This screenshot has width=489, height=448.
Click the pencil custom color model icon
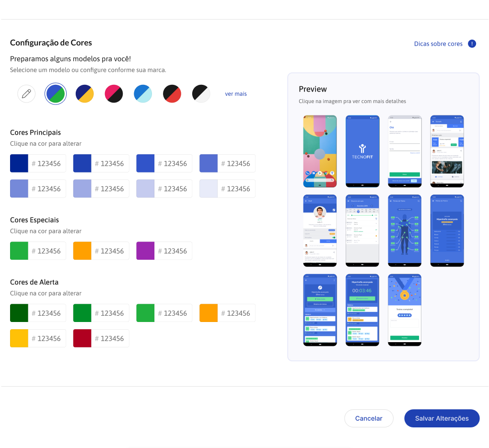tap(26, 93)
